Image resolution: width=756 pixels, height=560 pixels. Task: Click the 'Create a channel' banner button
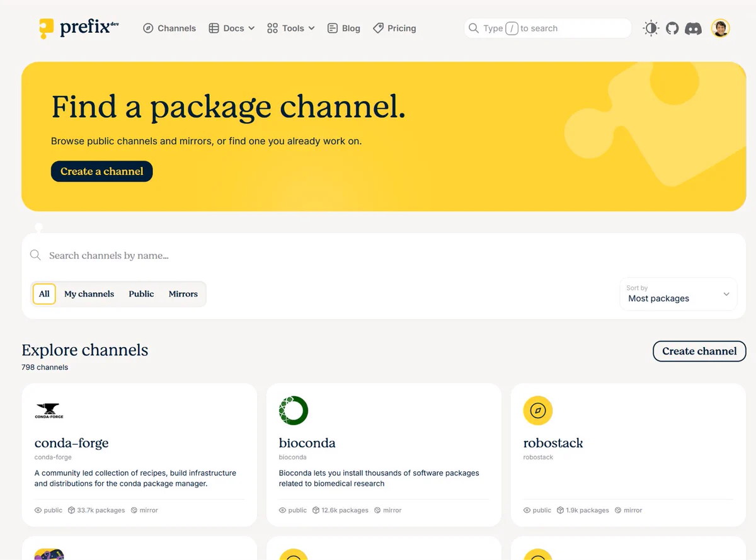(x=101, y=171)
